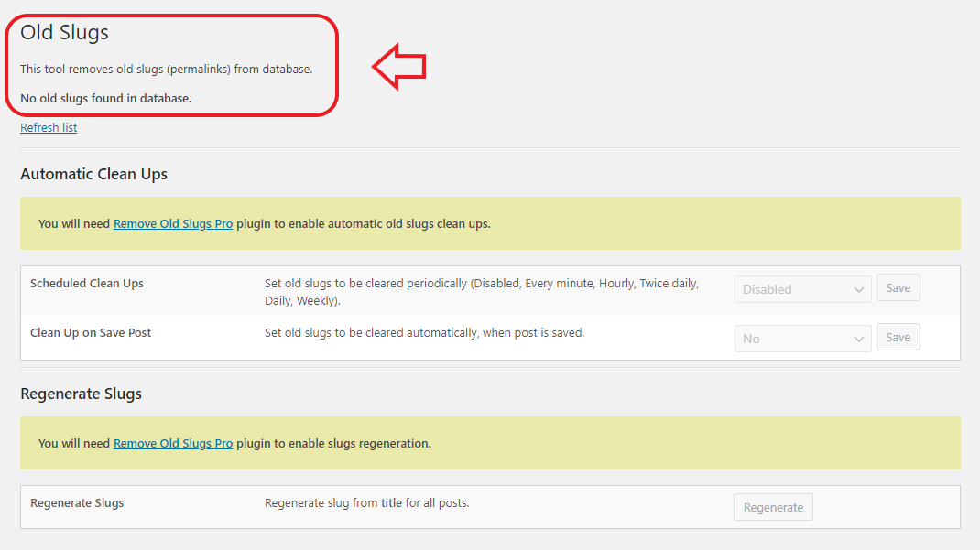The image size is (980, 550).
Task: Click the Clean Up on Save Post row label
Action: (91, 333)
